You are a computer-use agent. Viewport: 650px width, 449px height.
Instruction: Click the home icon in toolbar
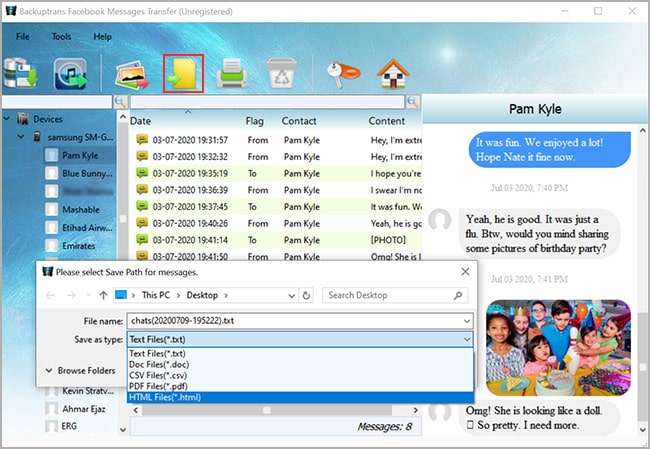[x=390, y=75]
